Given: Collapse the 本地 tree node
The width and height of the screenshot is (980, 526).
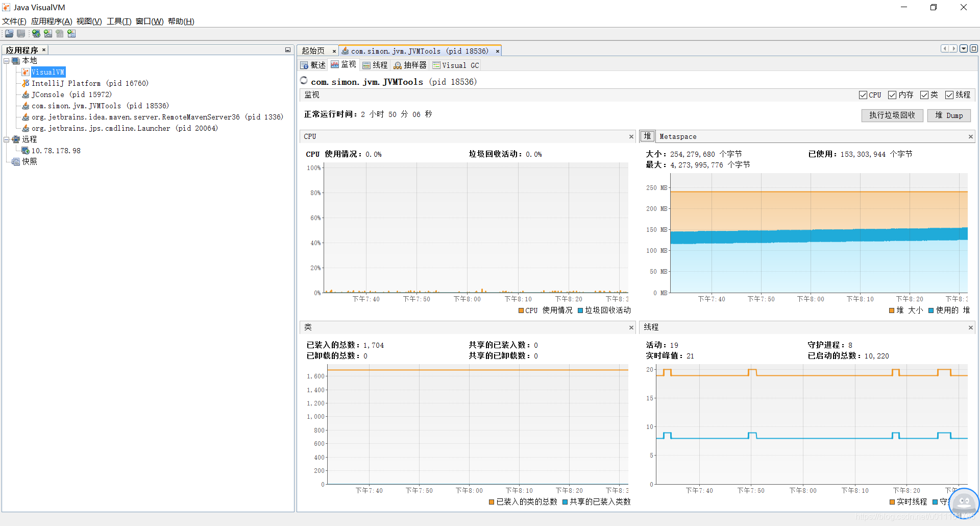Looking at the screenshot, I should [7, 61].
